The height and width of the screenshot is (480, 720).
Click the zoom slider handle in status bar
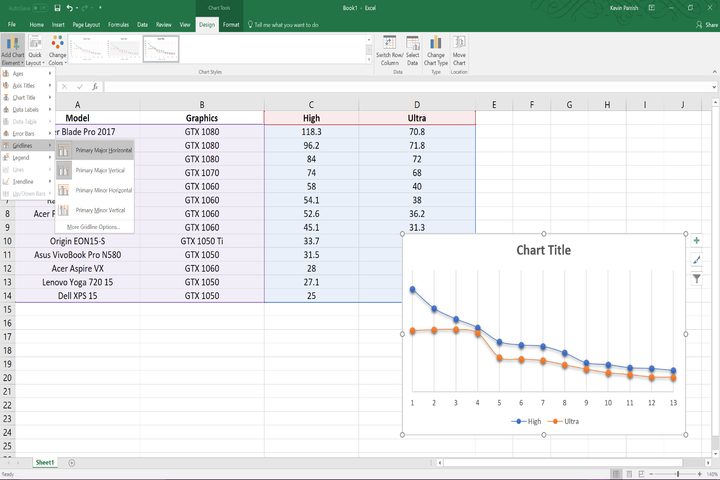pos(678,474)
